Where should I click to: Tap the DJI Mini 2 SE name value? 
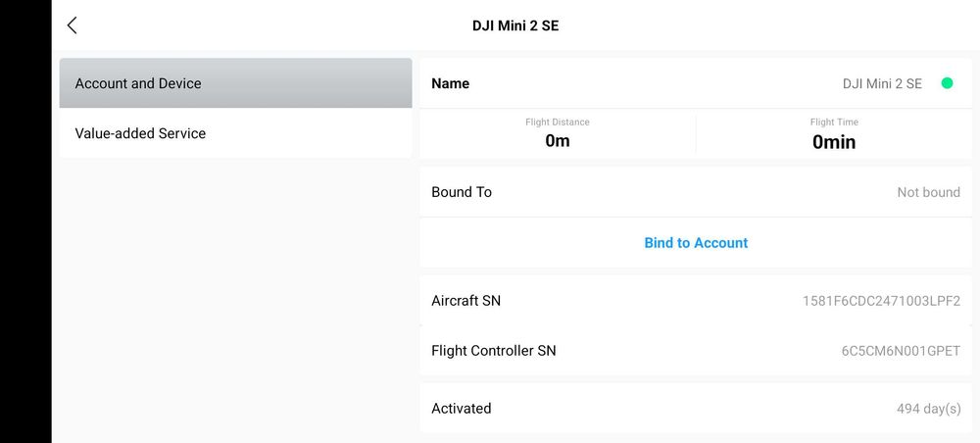coord(882,83)
